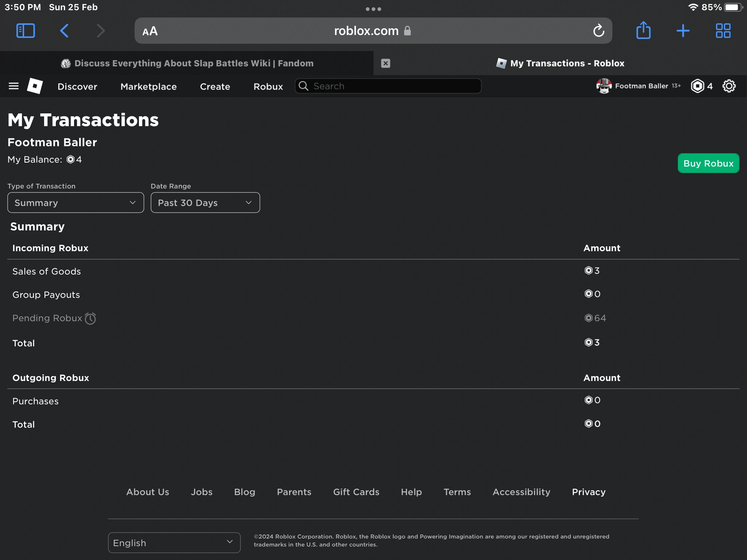The image size is (747, 560).
Task: Click the Robux balance icon in navbar
Action: pos(697,86)
